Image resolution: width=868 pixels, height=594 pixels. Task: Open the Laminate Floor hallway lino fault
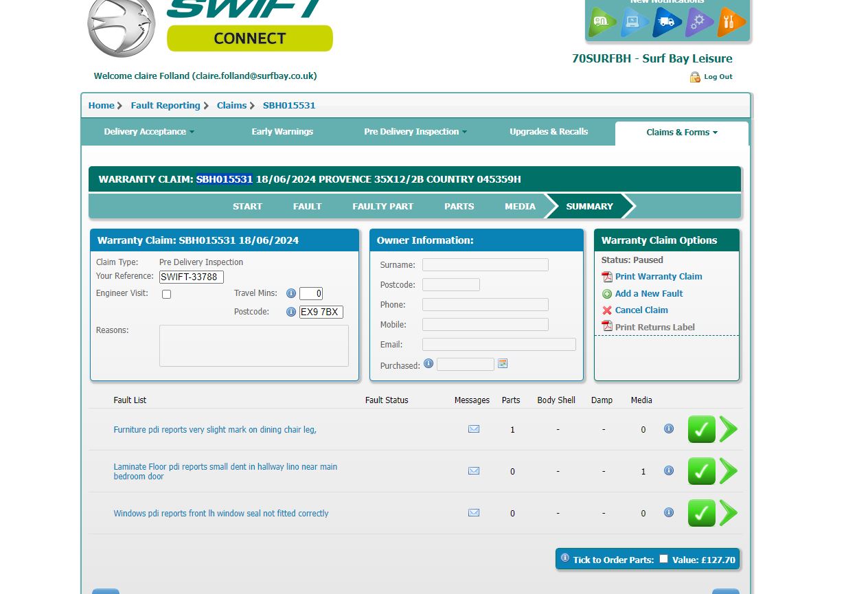point(225,471)
